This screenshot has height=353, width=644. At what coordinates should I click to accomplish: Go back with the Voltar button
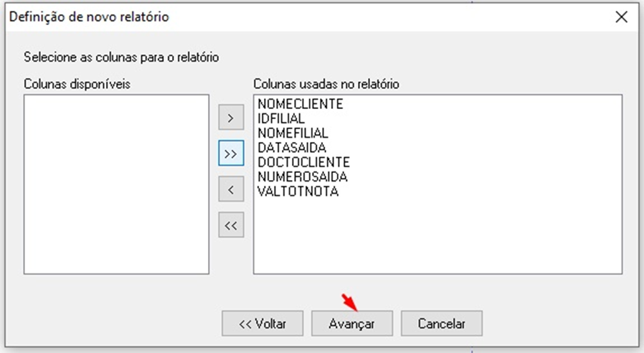coord(262,324)
